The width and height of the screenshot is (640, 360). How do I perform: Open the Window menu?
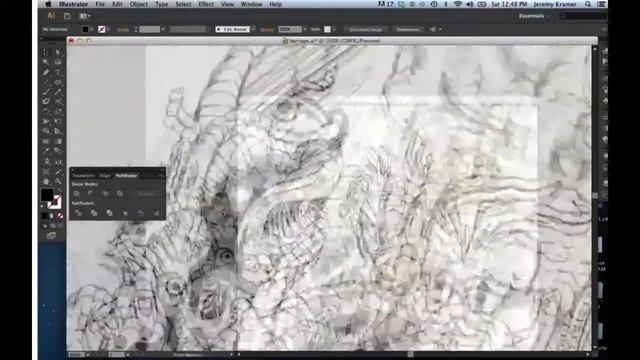[x=251, y=4]
